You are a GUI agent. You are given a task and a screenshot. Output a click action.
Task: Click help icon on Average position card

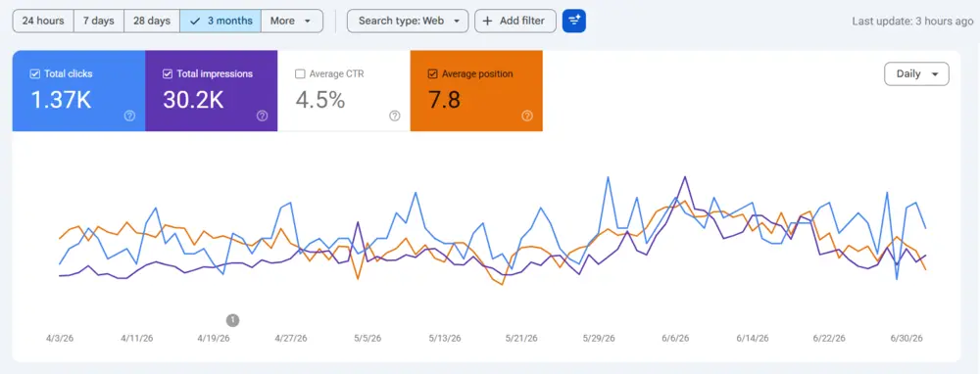527,116
